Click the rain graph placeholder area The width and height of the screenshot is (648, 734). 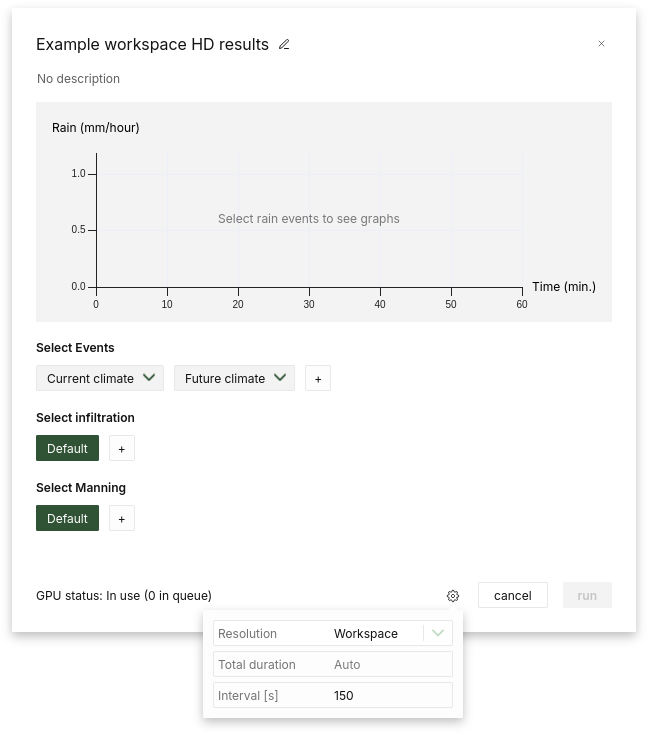pos(309,219)
